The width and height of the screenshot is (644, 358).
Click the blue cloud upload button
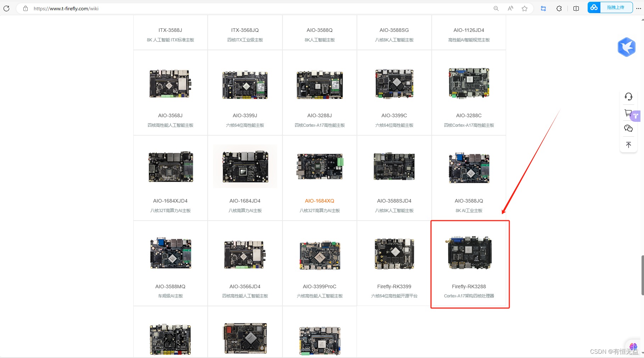[610, 7]
